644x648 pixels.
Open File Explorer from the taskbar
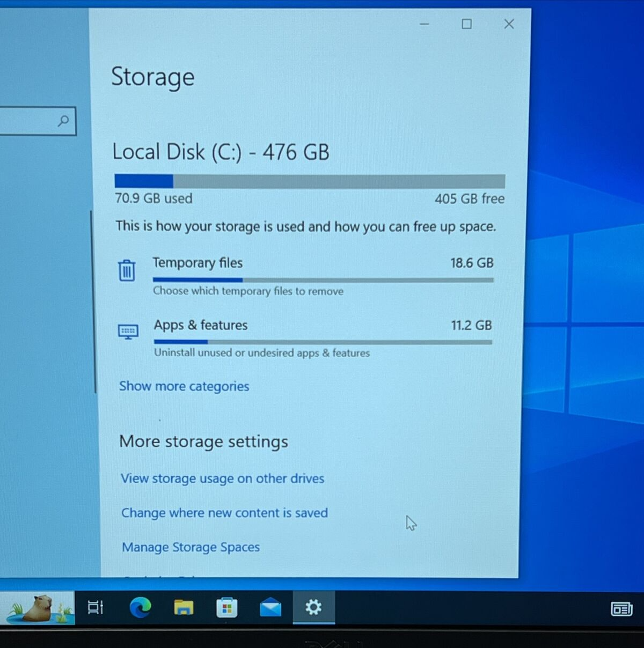(184, 607)
